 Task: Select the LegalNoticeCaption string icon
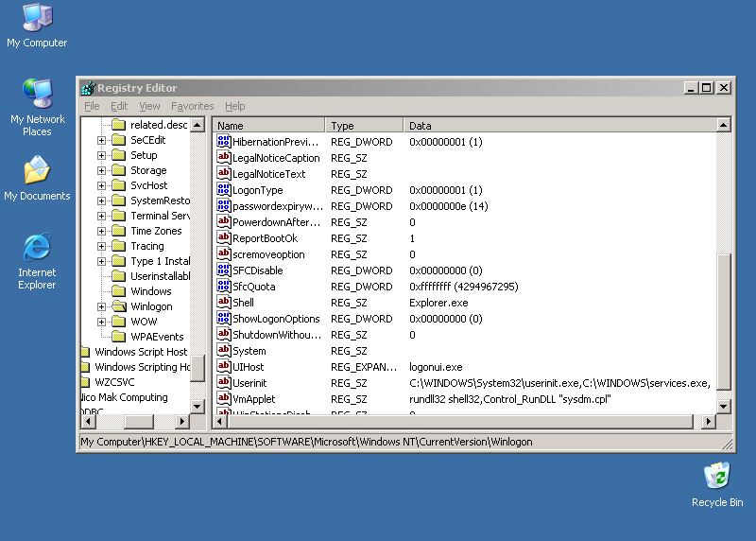point(223,157)
